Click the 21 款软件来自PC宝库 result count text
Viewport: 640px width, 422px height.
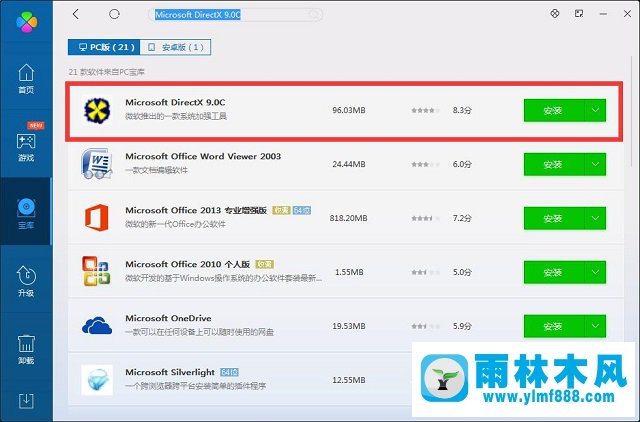coord(107,72)
